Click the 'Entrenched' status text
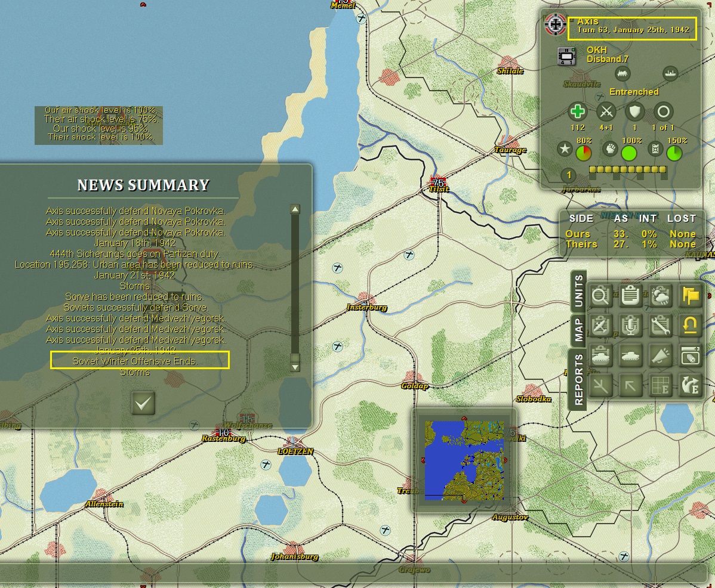The height and width of the screenshot is (588, 715). pyautogui.click(x=634, y=92)
